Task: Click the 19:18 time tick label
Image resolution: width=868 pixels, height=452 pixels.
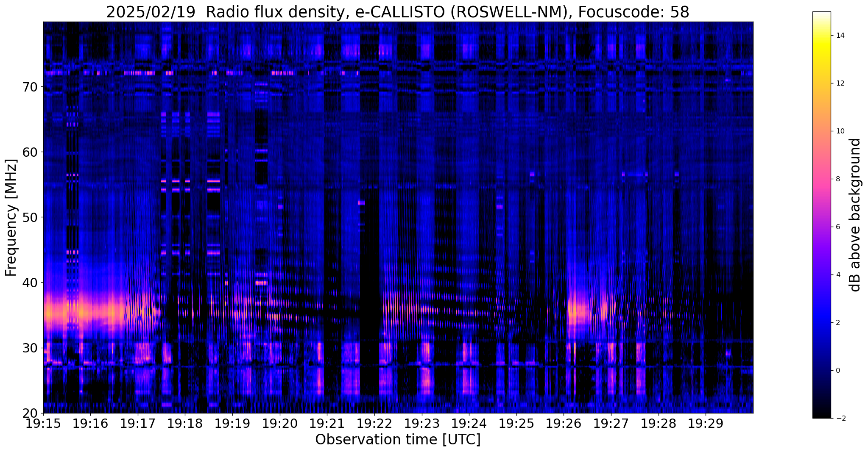Action: (185, 424)
